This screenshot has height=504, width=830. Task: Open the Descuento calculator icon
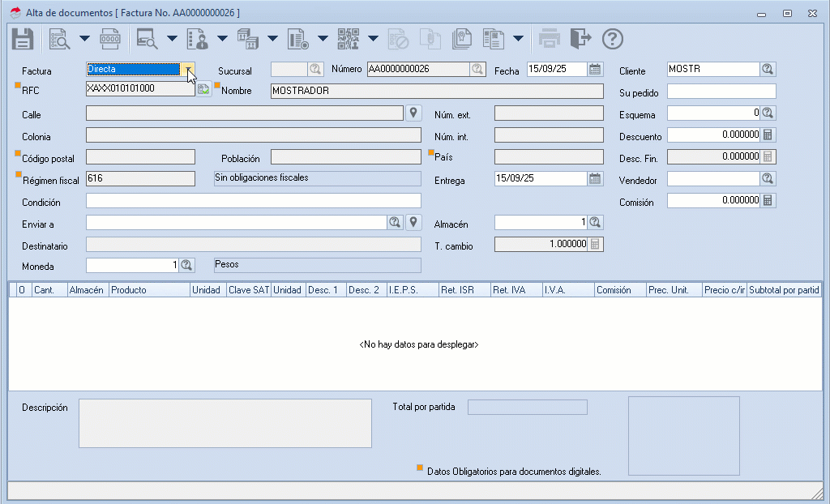(x=768, y=135)
